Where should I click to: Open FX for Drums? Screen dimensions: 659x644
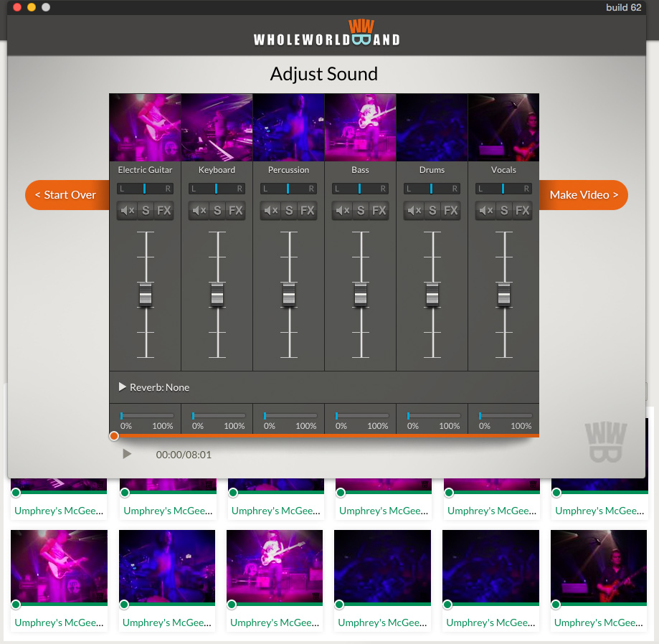450,211
